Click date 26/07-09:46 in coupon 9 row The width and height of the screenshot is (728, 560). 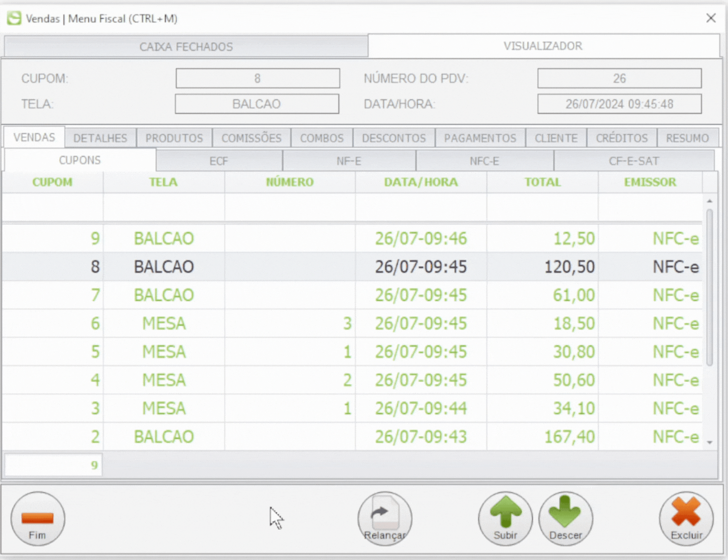(x=421, y=238)
